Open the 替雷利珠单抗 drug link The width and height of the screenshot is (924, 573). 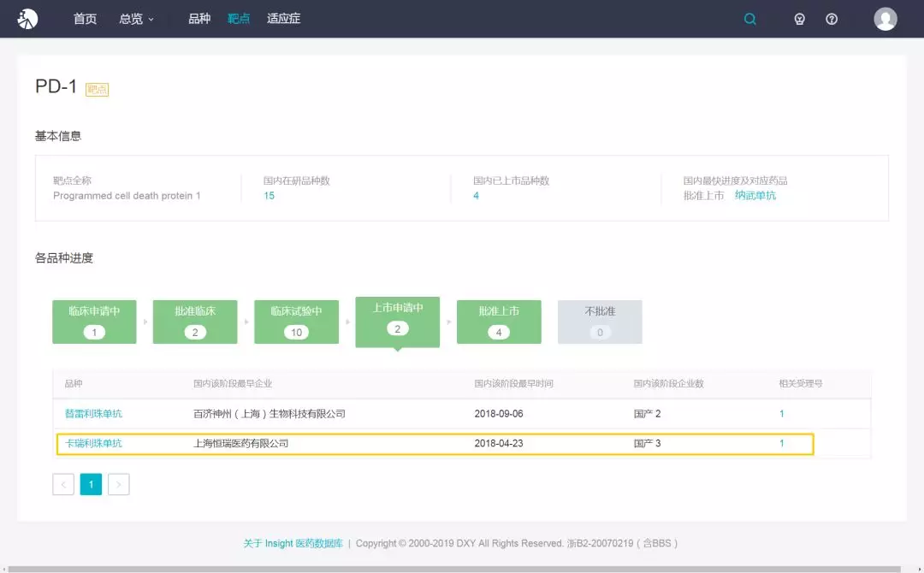coord(94,413)
